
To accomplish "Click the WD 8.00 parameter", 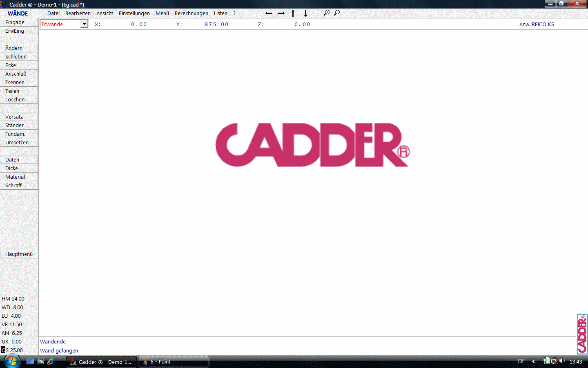I will coord(13,307).
